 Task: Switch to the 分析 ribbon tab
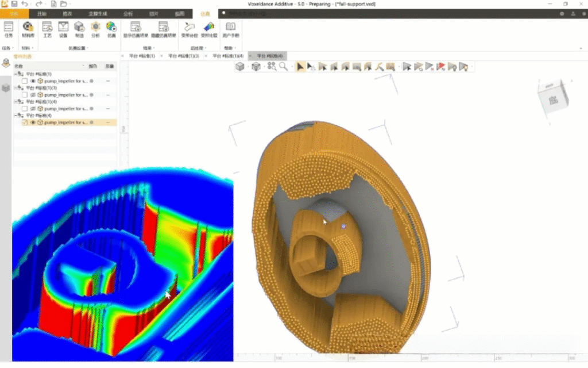pyautogui.click(x=127, y=13)
